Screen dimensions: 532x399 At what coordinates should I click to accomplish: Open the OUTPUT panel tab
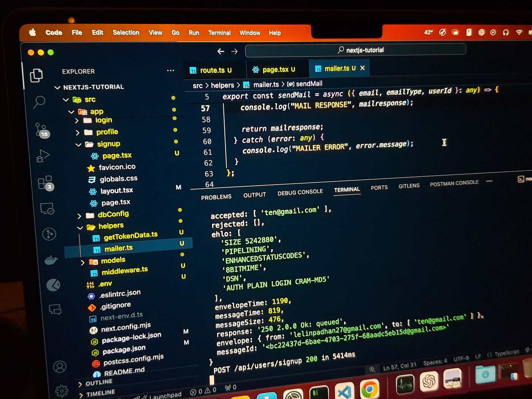(255, 195)
